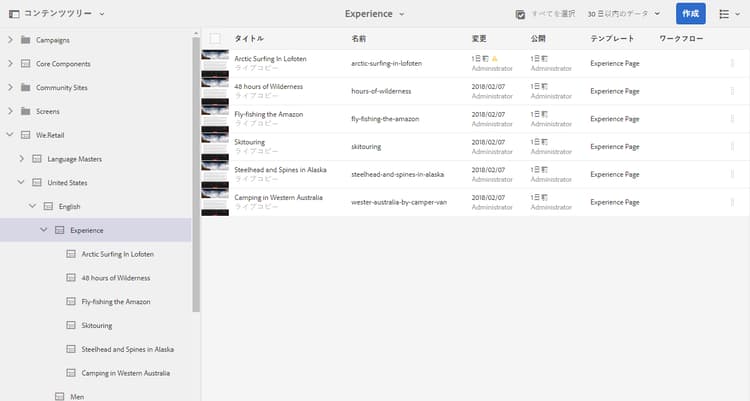Open Arctic Surfing In Lofoten title link
This screenshot has width=750, height=401.
[x=270, y=58]
